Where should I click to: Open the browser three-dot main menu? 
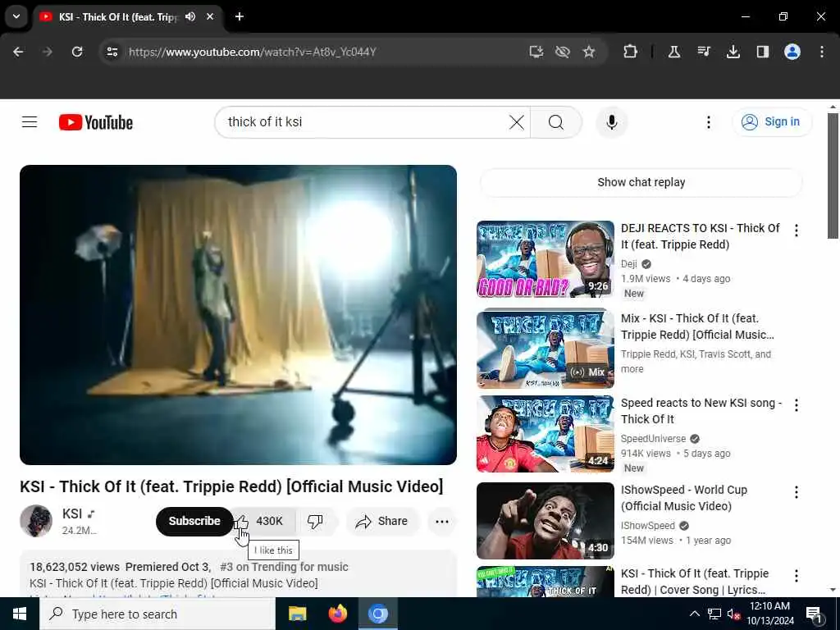point(822,52)
